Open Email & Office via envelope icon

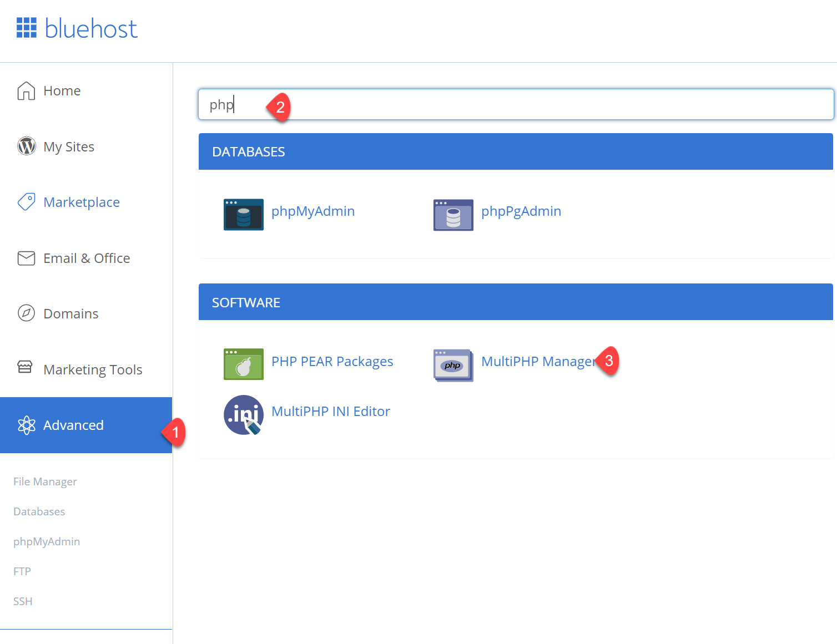pyautogui.click(x=26, y=258)
